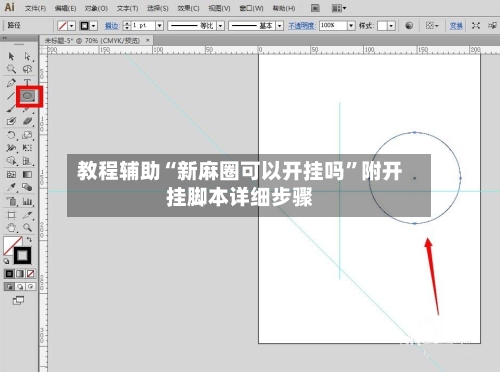Viewport: 500px width, 372px height.
Task: Select the Type tool
Action: (x=27, y=82)
